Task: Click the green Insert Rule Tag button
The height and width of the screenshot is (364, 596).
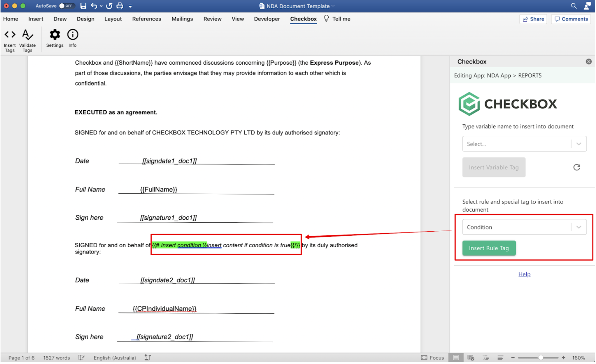Action: pos(489,248)
